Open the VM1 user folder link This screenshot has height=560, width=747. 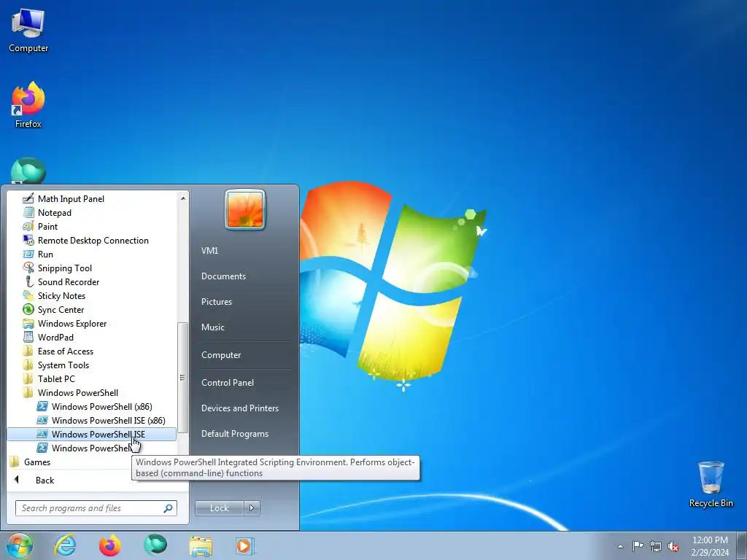209,251
